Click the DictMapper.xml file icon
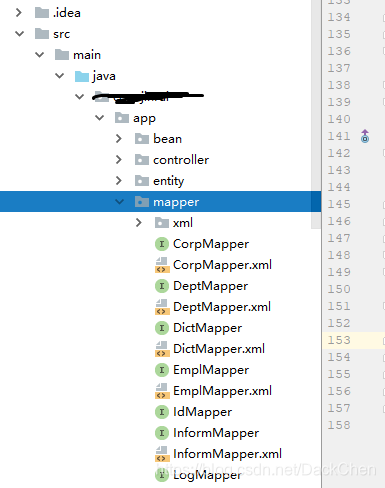Screen dimensions: 385x488 click(x=162, y=349)
